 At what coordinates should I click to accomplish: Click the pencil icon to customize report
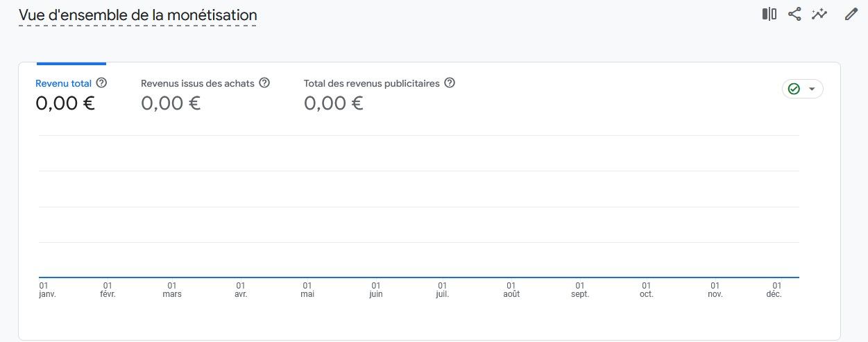(851, 14)
